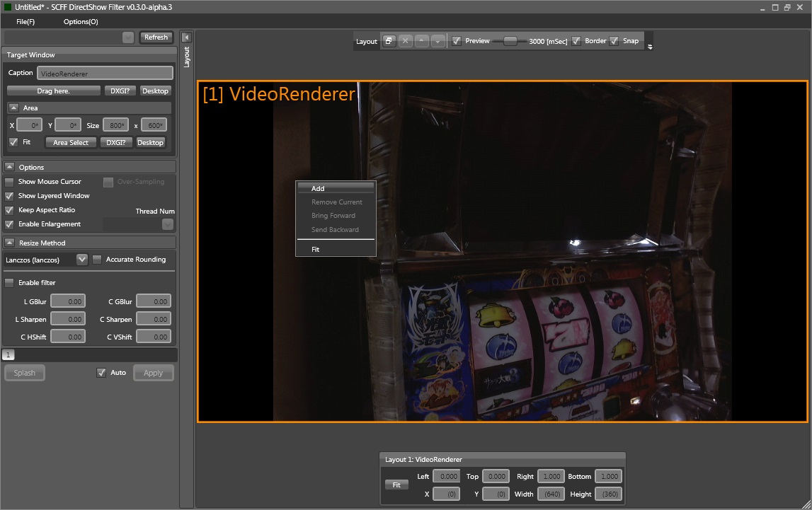This screenshot has height=510, width=812.
Task: Click the Area Select button
Action: tap(71, 143)
